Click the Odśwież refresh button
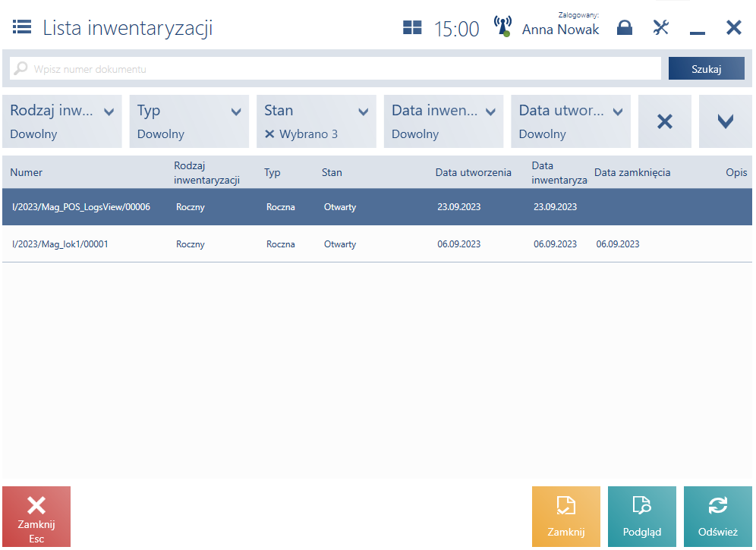Screen dimensions: 756x550 pyautogui.click(x=718, y=517)
